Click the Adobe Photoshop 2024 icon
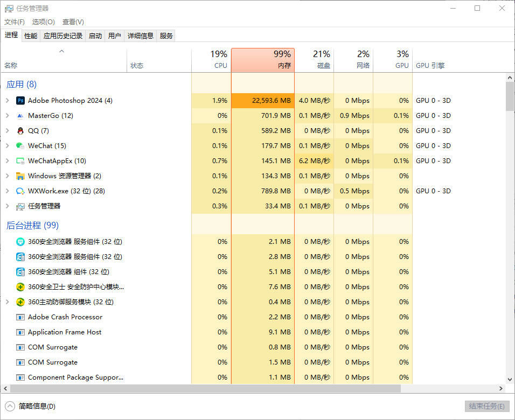This screenshot has width=515, height=420. [x=20, y=101]
